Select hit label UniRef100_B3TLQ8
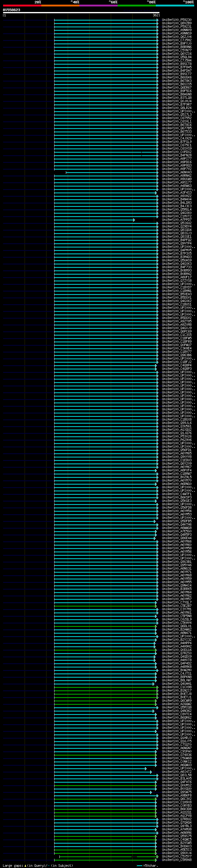Viewport: 197px width, 868px height. 176,98
